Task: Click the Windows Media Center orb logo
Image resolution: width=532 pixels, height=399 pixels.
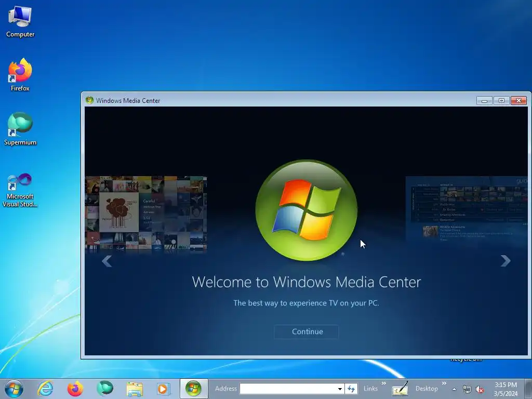Action: [x=307, y=210]
